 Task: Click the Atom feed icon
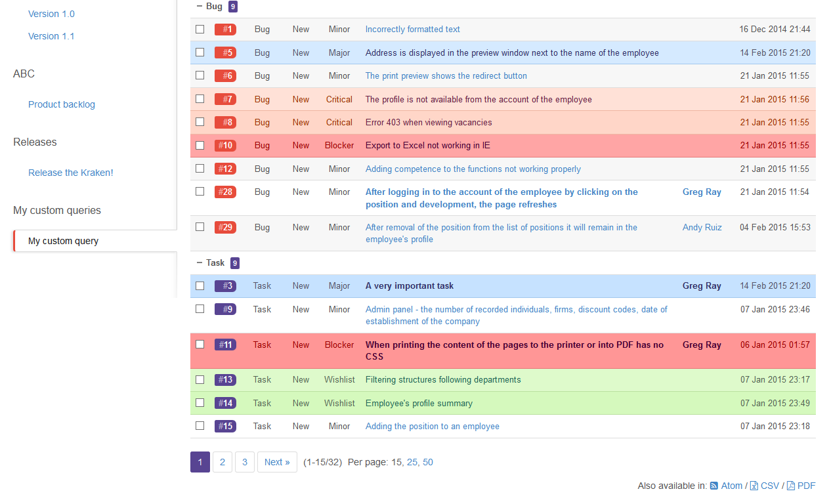[x=714, y=486]
